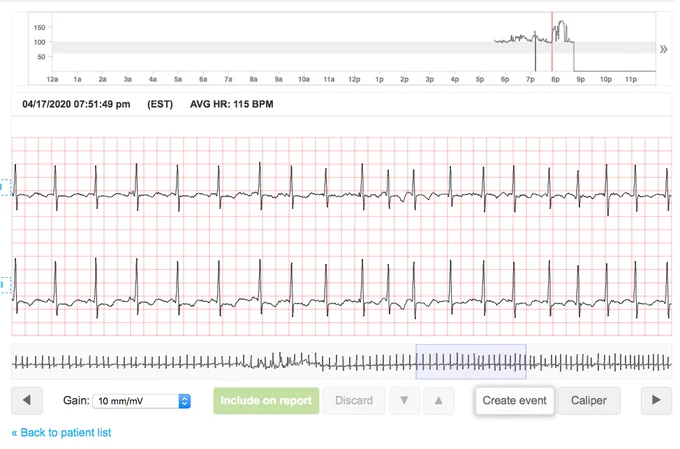Activate the Caliper tool
This screenshot has width=680, height=449.
coord(588,400)
